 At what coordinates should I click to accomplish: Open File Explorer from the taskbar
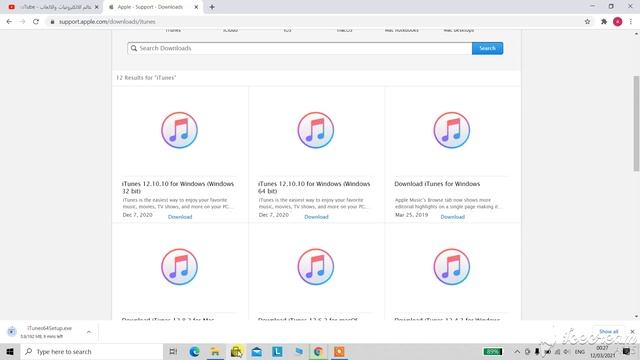pyautogui.click(x=215, y=351)
